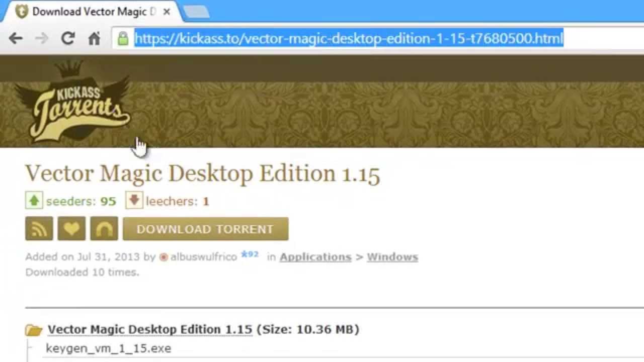Open the browser home page
Image resolution: width=644 pixels, height=362 pixels.
point(95,38)
